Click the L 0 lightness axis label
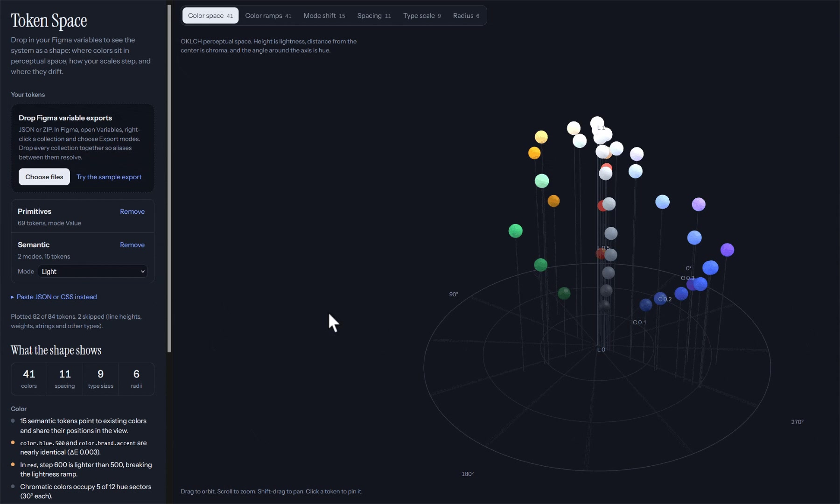 point(601,350)
